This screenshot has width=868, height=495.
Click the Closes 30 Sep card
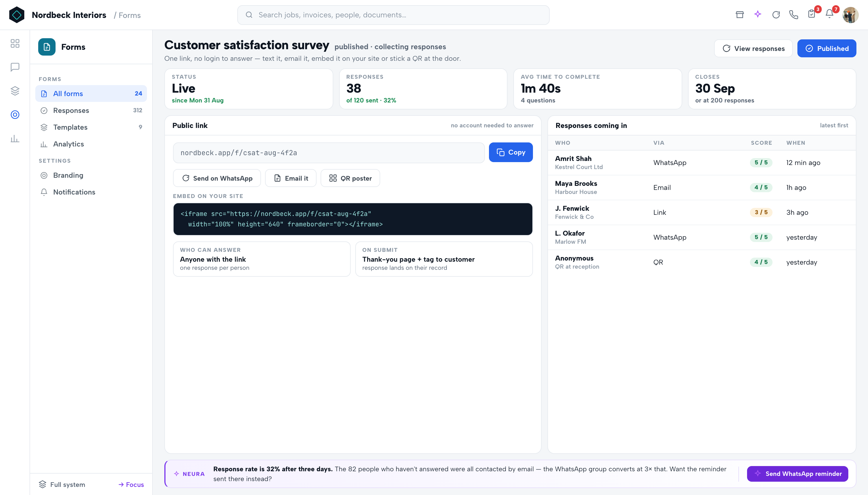pos(772,89)
